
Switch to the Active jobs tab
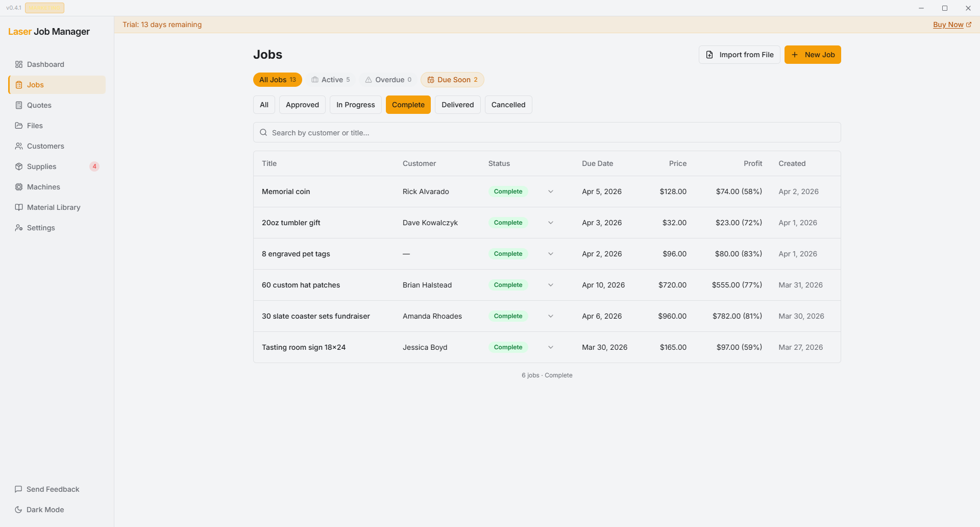coord(331,80)
